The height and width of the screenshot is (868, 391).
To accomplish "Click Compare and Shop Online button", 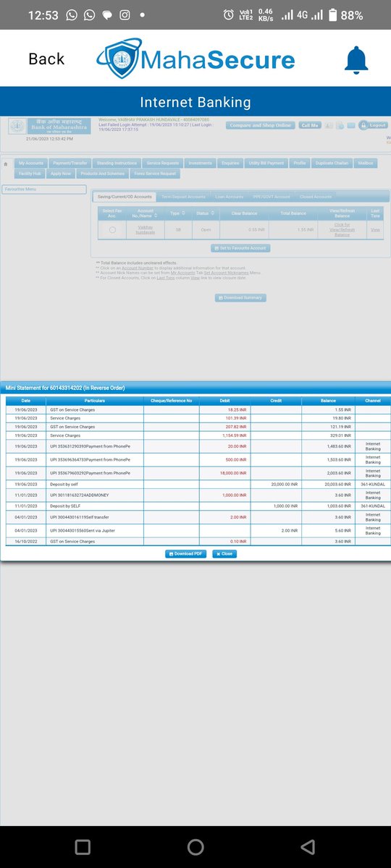I will (259, 125).
